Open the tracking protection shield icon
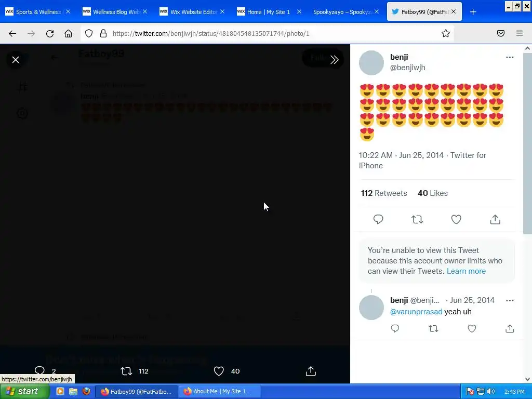The height and width of the screenshot is (399, 532). pos(88,33)
